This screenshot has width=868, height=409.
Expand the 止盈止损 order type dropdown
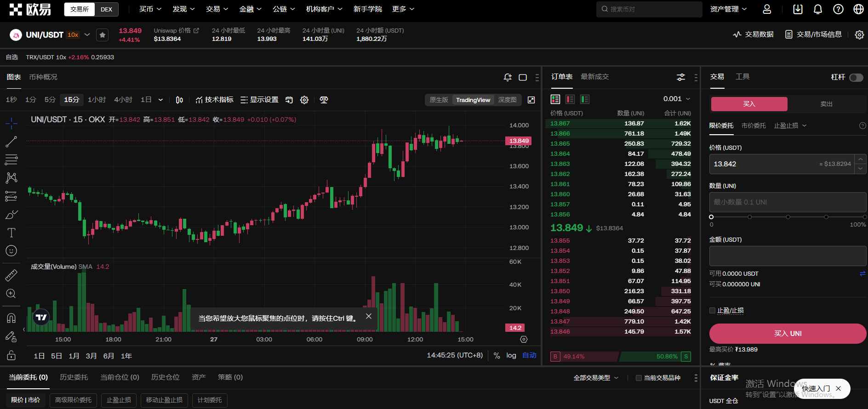790,125
